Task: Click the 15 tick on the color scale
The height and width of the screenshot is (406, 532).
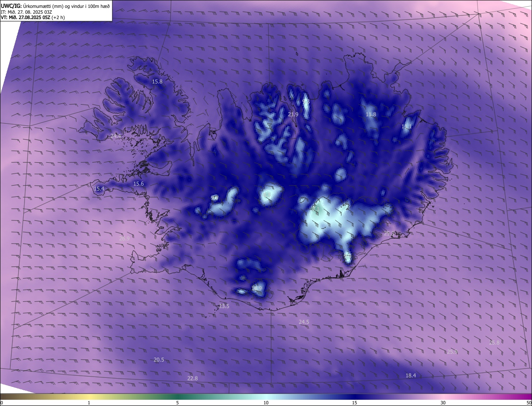Action: 355,403
